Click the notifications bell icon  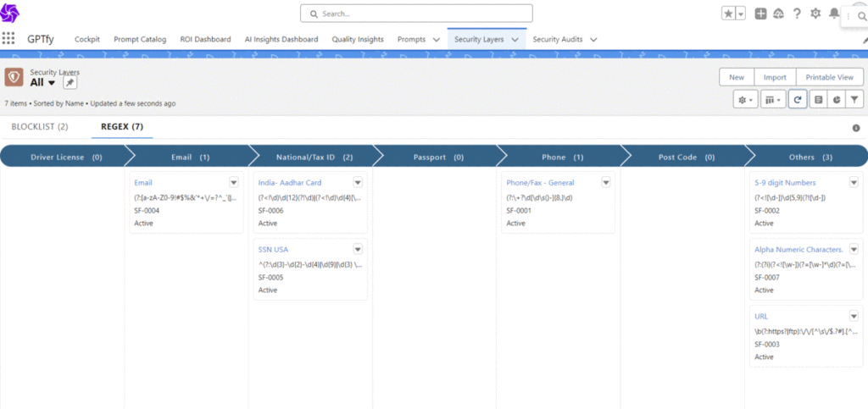pos(834,14)
